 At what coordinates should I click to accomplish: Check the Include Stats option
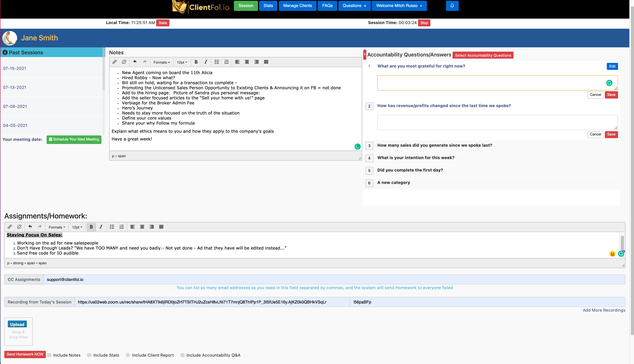(x=89, y=355)
